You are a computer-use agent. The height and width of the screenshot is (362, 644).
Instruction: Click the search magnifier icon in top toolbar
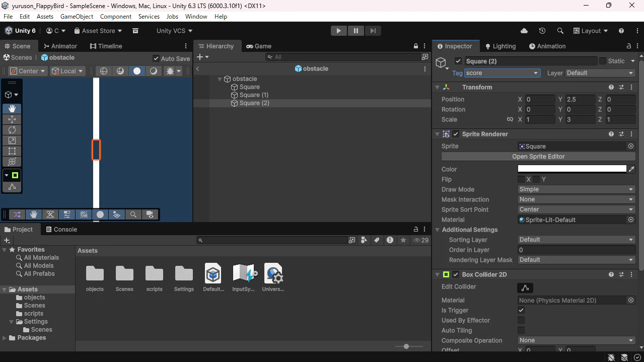point(560,31)
